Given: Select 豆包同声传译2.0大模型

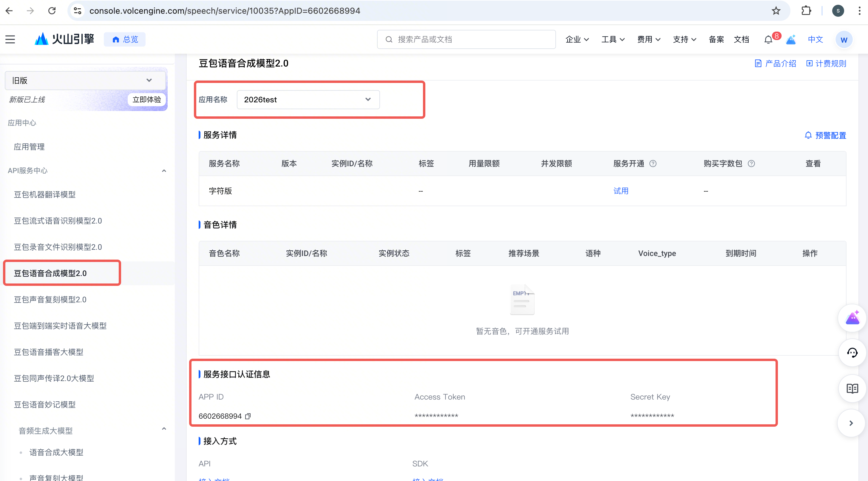Looking at the screenshot, I should (x=54, y=379).
